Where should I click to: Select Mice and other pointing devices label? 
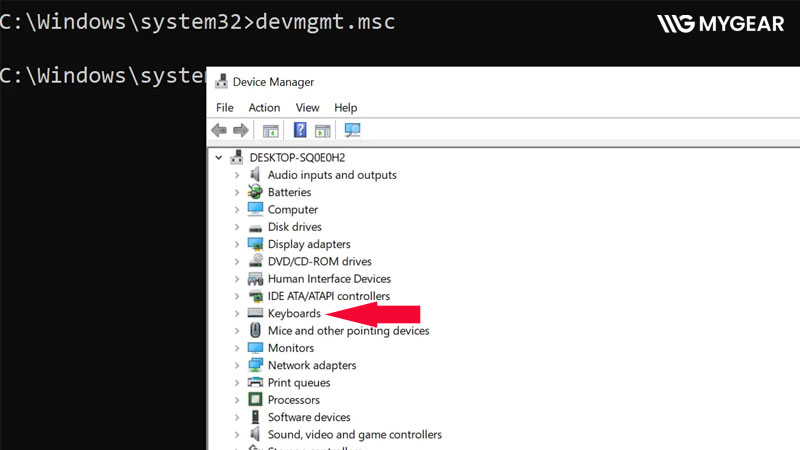348,331
